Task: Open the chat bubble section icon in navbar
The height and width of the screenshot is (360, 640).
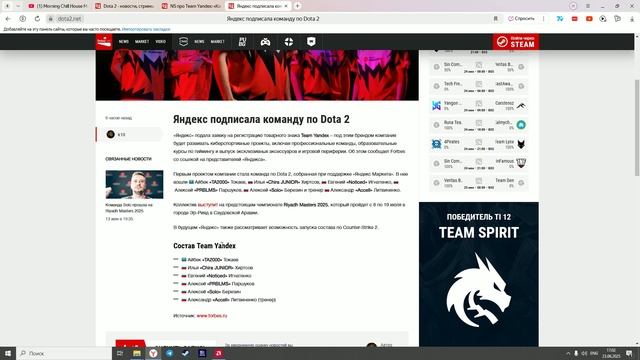Action: point(311,42)
